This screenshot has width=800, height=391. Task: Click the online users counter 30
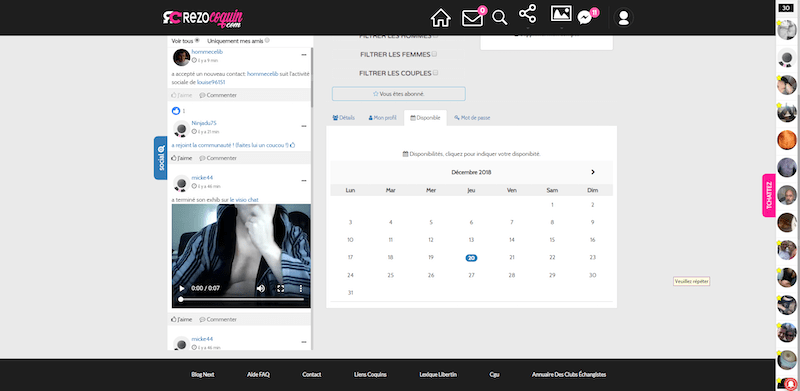pyautogui.click(x=786, y=8)
